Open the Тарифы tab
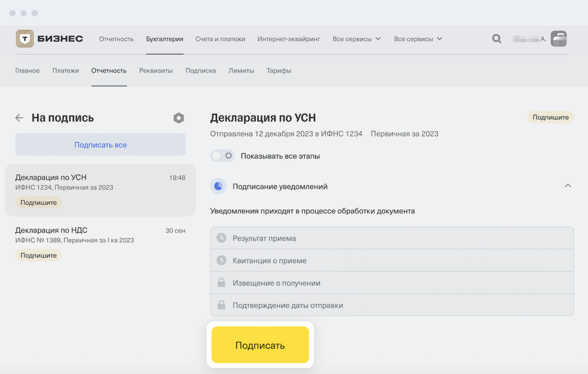The width and height of the screenshot is (588, 374). pos(279,70)
